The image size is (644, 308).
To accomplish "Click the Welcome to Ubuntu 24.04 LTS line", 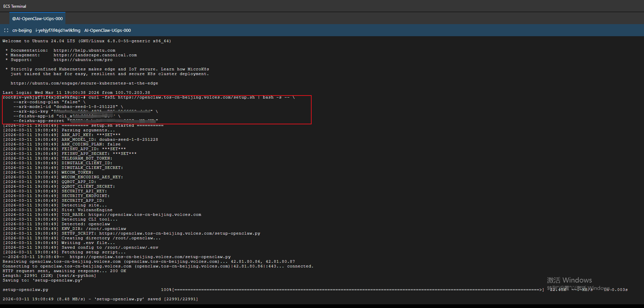I will [x=87, y=41].
